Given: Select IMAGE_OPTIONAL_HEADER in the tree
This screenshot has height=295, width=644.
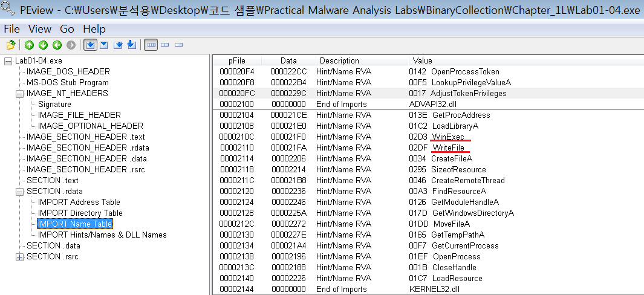Looking at the screenshot, I should pos(91,126).
